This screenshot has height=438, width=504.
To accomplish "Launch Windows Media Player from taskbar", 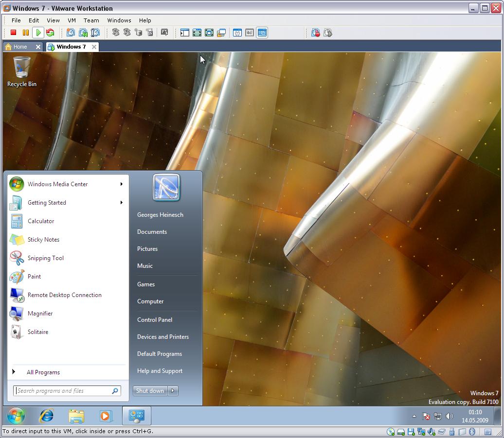I will click(x=106, y=416).
